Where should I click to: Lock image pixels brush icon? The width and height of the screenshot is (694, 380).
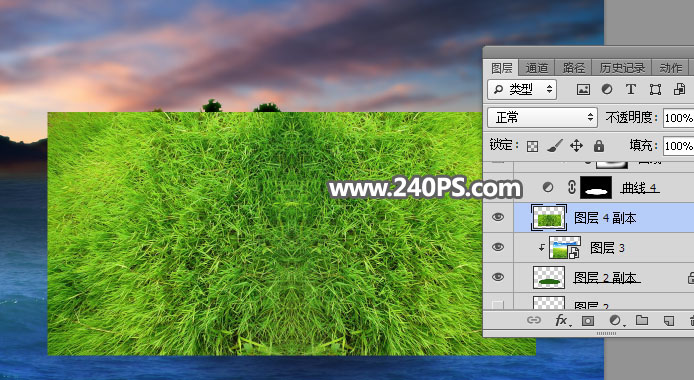(555, 146)
